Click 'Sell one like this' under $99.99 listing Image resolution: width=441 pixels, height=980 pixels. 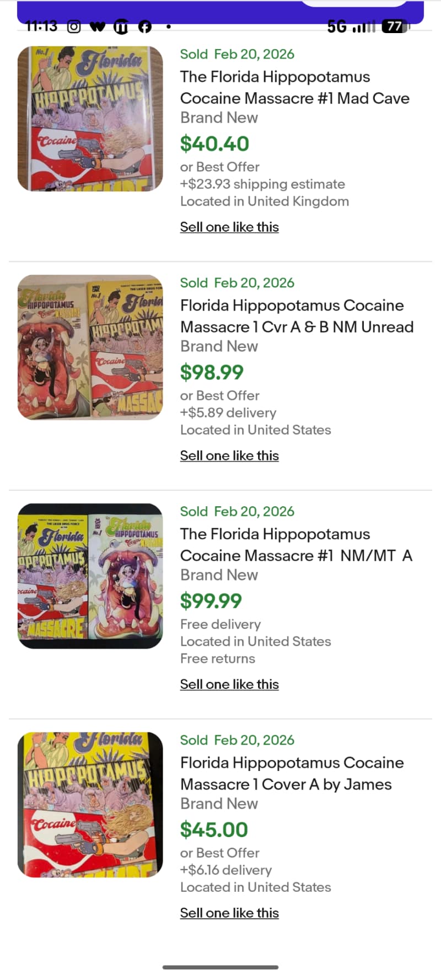[229, 684]
